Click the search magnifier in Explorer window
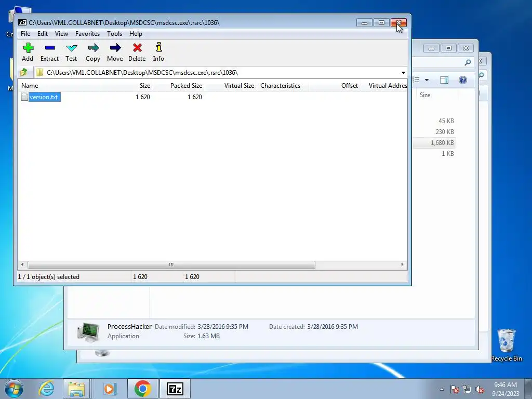 coord(468,62)
